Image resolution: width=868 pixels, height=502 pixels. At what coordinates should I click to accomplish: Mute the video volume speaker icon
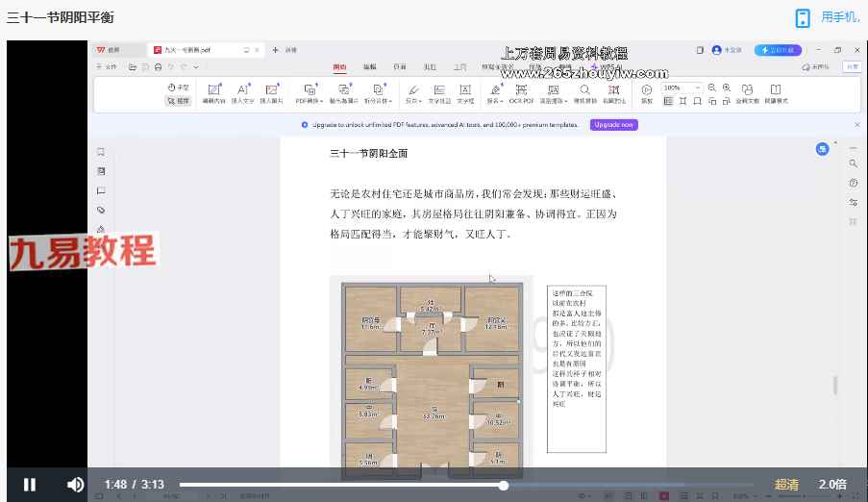tap(75, 485)
